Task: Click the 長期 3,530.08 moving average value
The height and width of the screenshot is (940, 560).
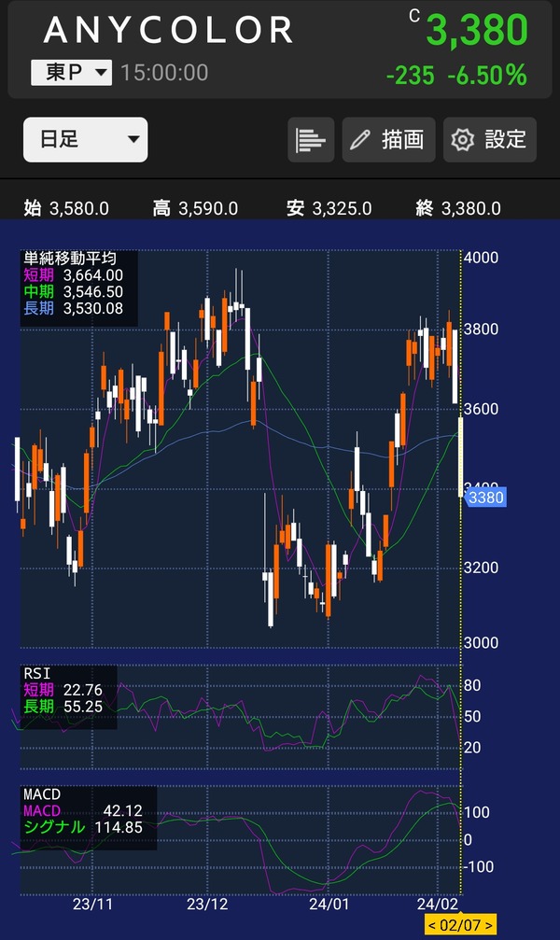Action: [73, 308]
